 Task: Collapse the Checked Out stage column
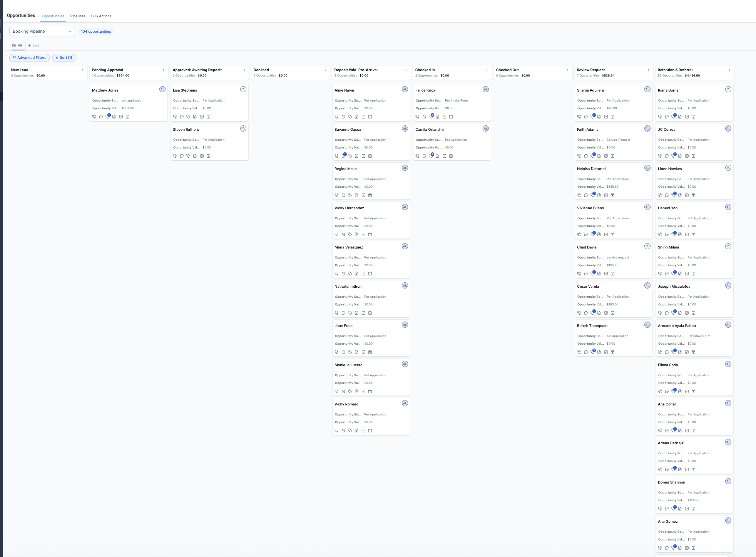coord(567,70)
